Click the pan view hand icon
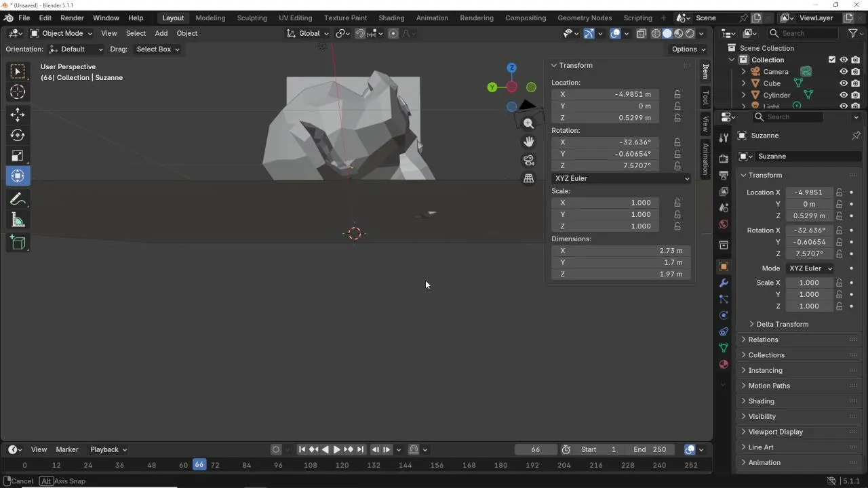This screenshot has width=868, height=488. pyautogui.click(x=529, y=142)
